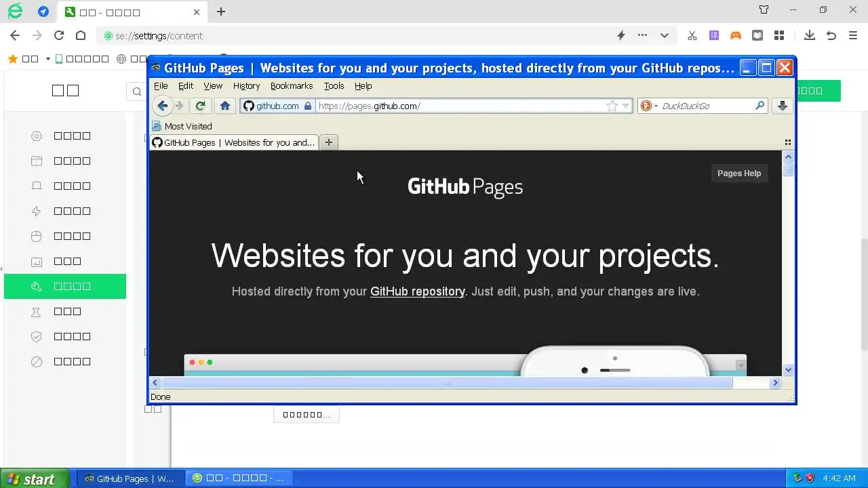868x488 pixels.
Task: Open the three-dots options in 360 address bar
Action: (x=642, y=35)
